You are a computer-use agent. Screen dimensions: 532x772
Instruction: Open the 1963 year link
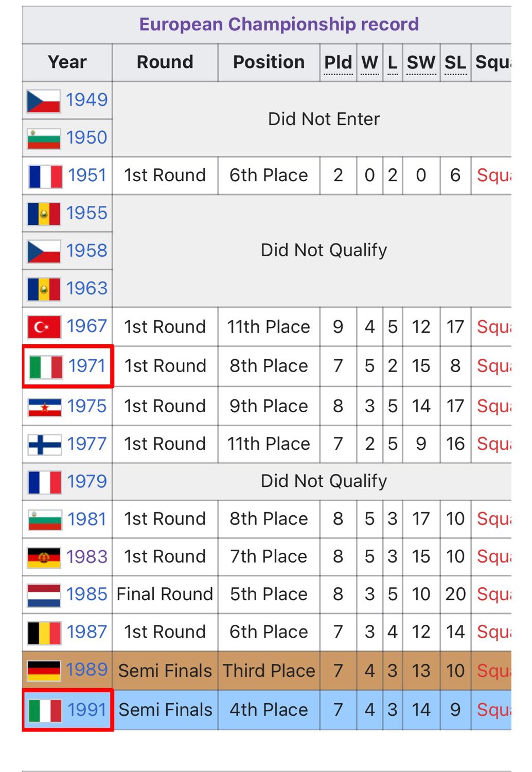(x=87, y=288)
